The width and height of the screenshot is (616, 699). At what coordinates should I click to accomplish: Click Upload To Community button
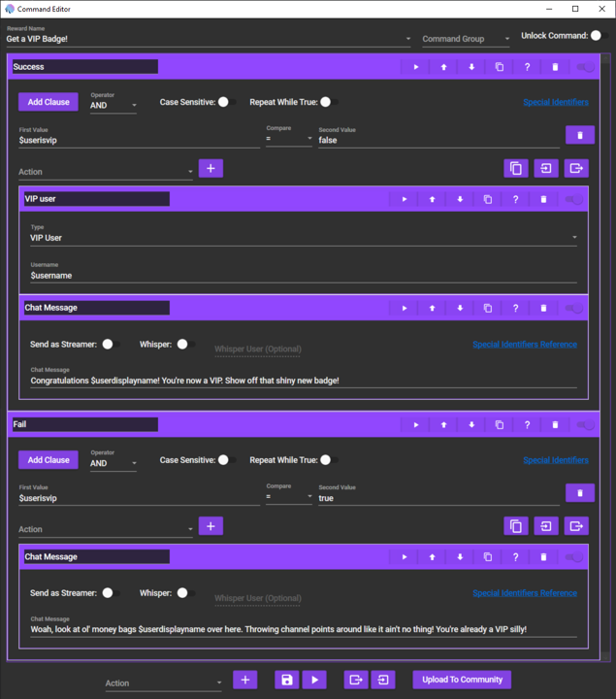pyautogui.click(x=462, y=680)
